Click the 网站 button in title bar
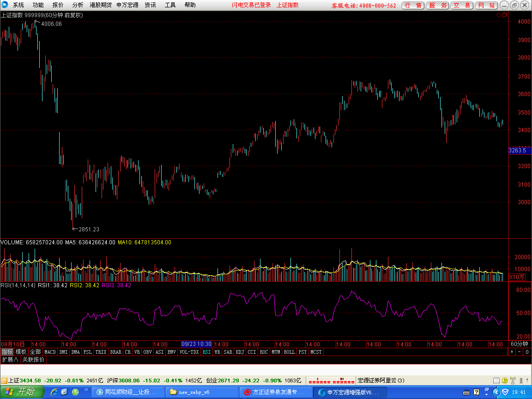The image size is (532, 399). pos(486,6)
